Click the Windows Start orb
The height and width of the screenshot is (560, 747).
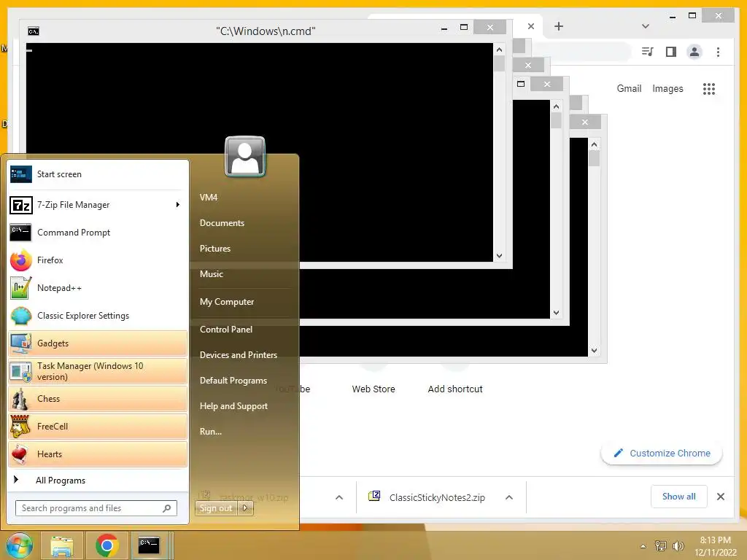(x=19, y=545)
